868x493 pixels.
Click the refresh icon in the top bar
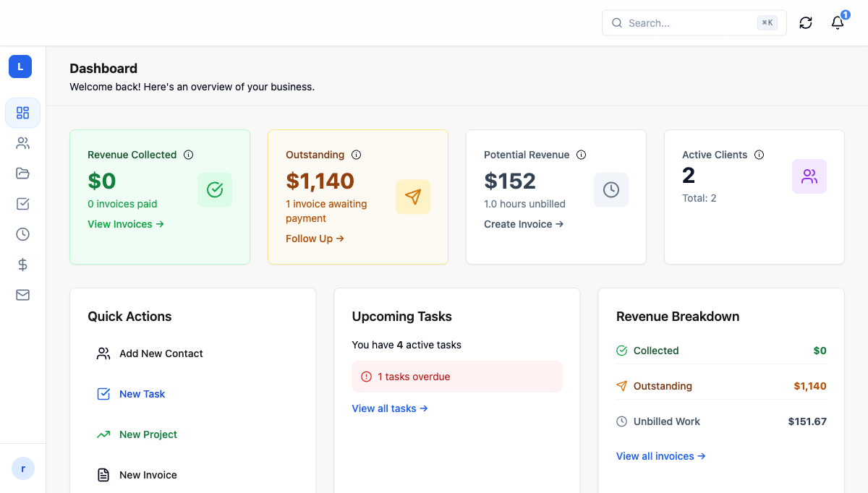806,22
